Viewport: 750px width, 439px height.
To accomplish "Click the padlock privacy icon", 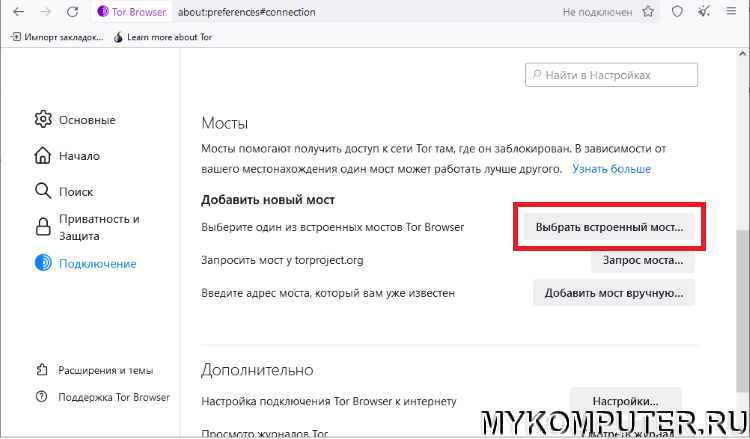I will tap(43, 227).
